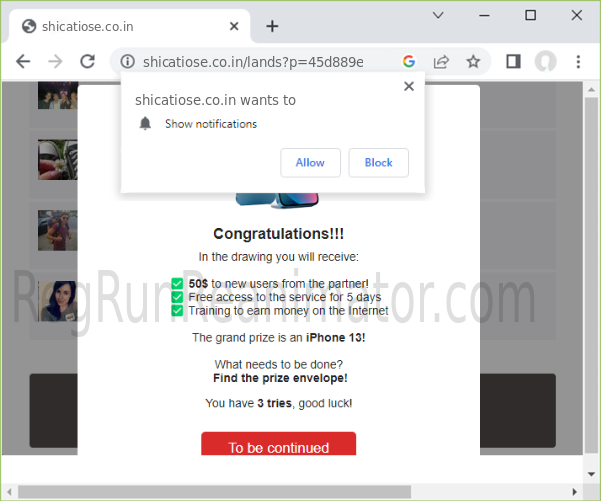Viewport: 601px width, 501px height.
Task: Open a new tab
Action: (272, 26)
